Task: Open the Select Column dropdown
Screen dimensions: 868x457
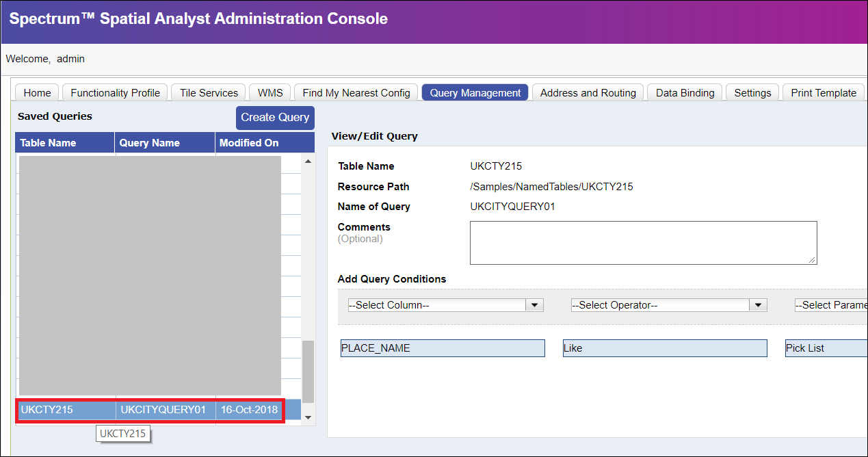Action: click(446, 305)
